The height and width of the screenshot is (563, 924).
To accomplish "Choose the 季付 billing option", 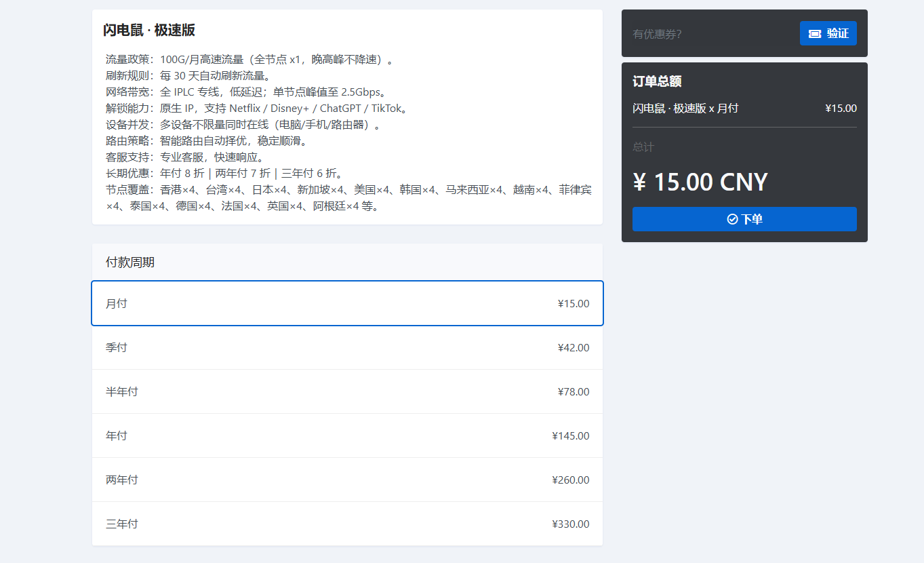I will click(347, 347).
